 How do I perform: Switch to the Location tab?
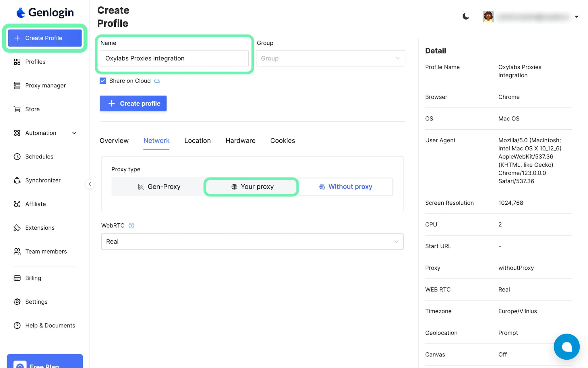point(198,141)
